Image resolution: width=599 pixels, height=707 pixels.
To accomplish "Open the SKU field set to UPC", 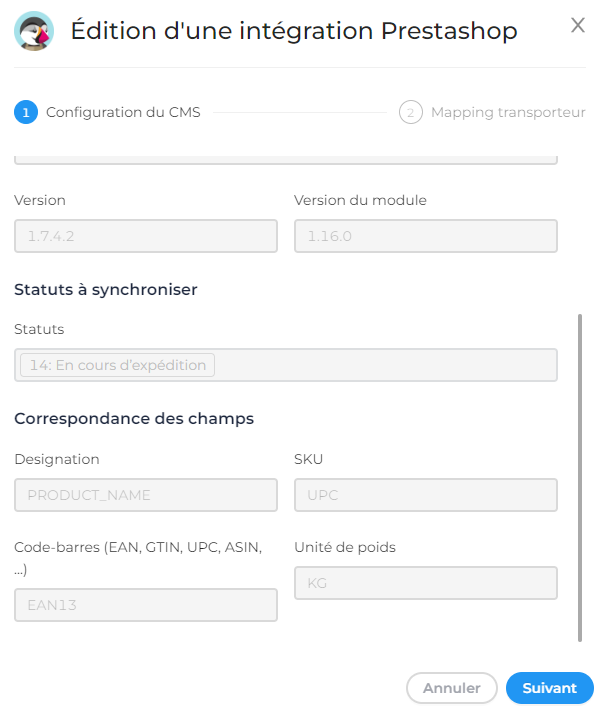I will (426, 495).
